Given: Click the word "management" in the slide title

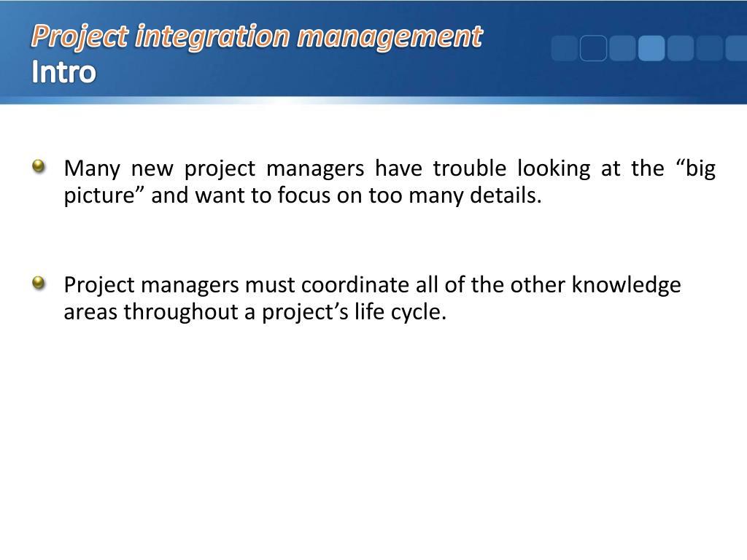Looking at the screenshot, I should click(393, 36).
